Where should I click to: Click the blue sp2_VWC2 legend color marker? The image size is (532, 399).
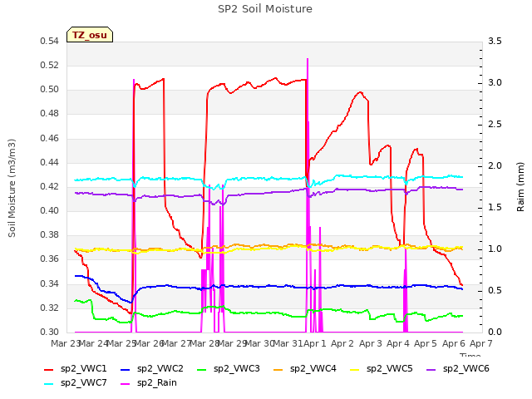(x=126, y=369)
